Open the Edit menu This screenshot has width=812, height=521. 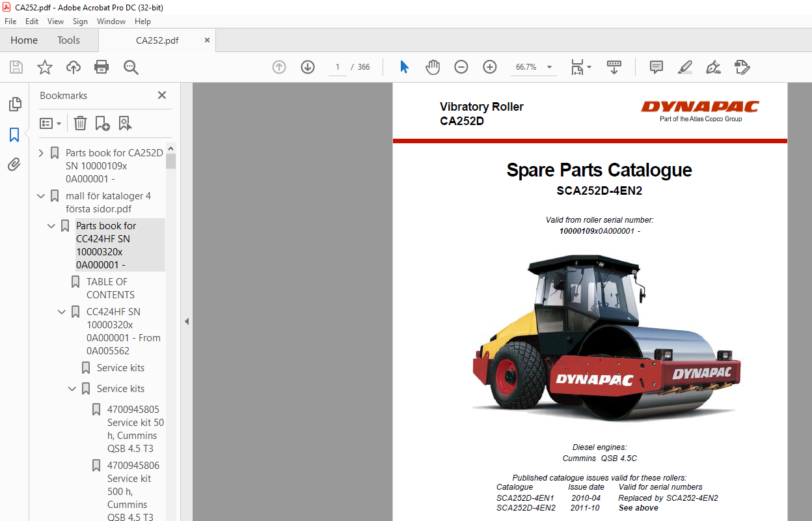tap(32, 21)
